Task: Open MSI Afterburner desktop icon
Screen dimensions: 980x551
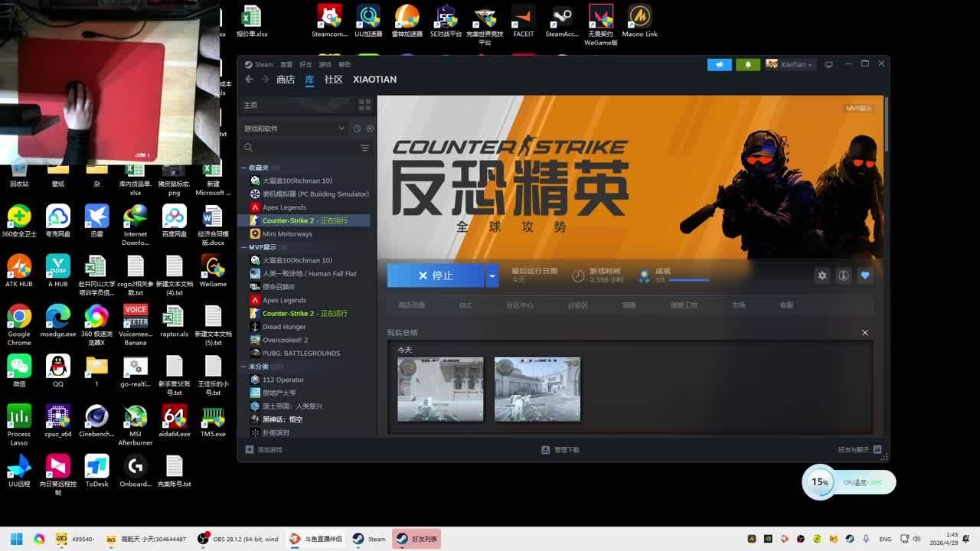Action: pos(136,425)
